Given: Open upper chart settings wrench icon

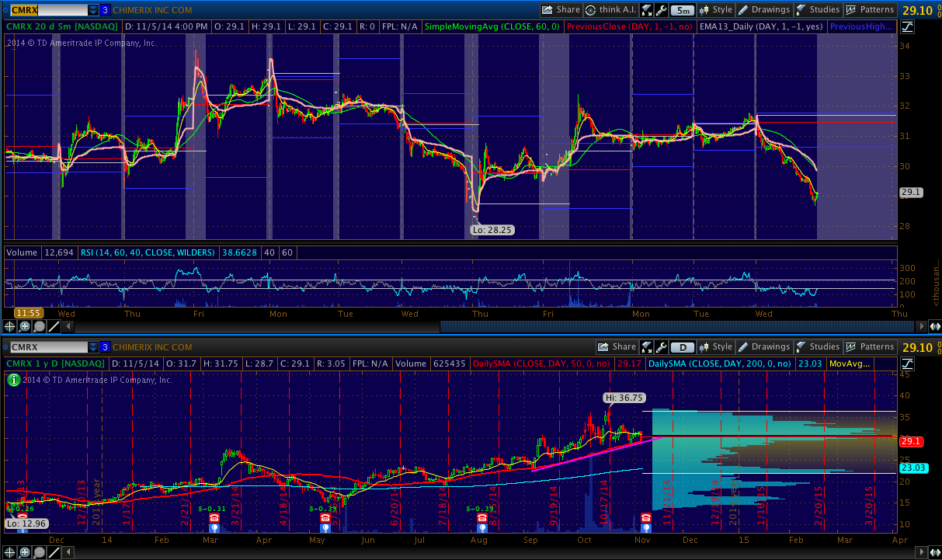Looking at the screenshot, I should coord(661,10).
